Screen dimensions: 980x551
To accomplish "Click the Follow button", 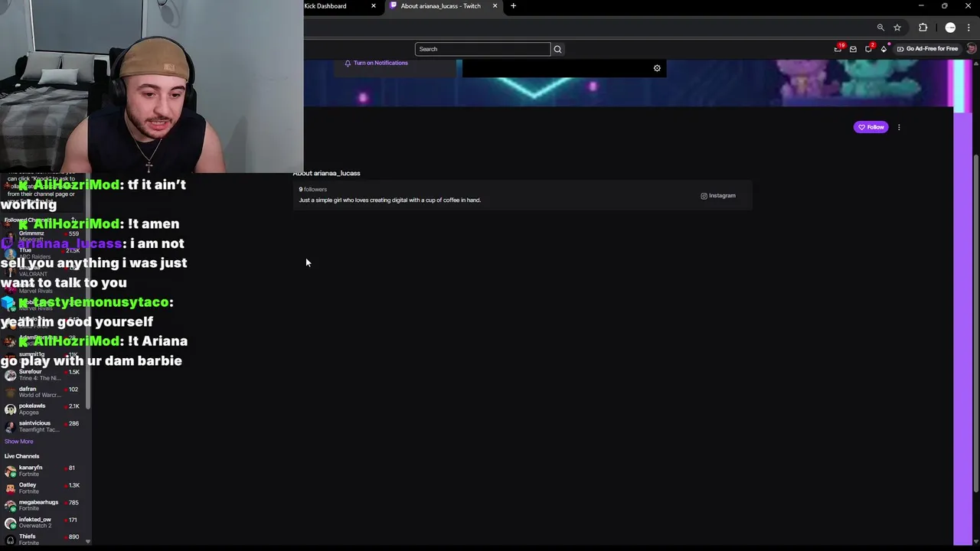I will [x=871, y=127].
